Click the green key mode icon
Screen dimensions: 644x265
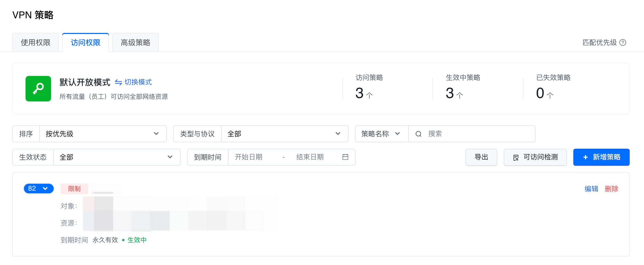(x=38, y=89)
